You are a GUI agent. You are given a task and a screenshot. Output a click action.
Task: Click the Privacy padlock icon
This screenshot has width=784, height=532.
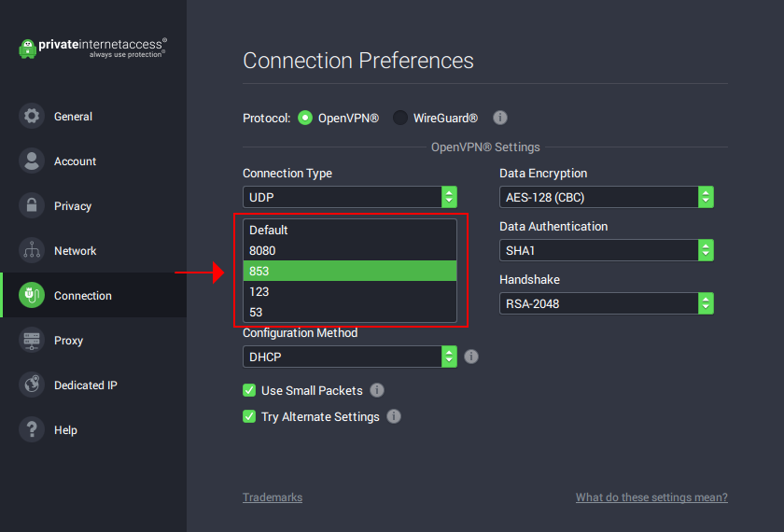pos(32,206)
